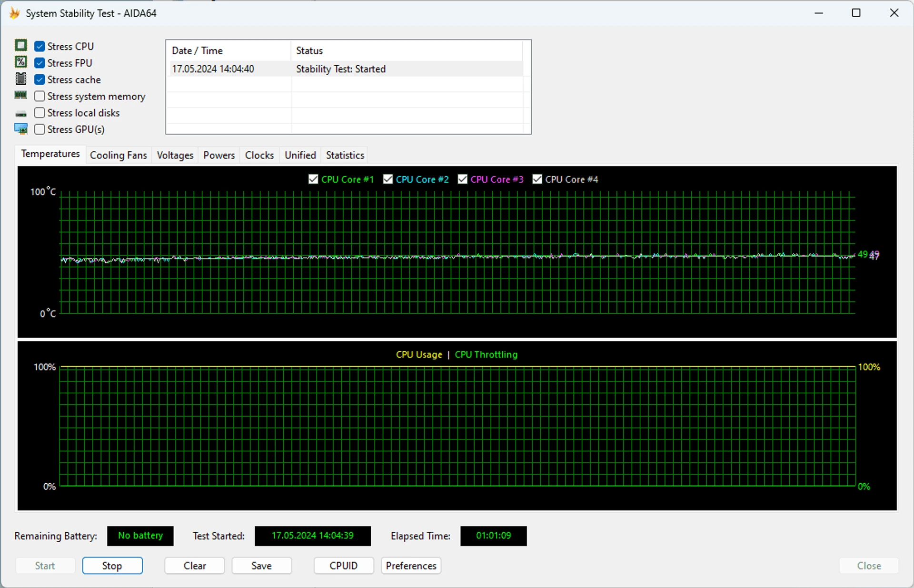
Task: Click the Date / Time column header
Action: tap(228, 50)
